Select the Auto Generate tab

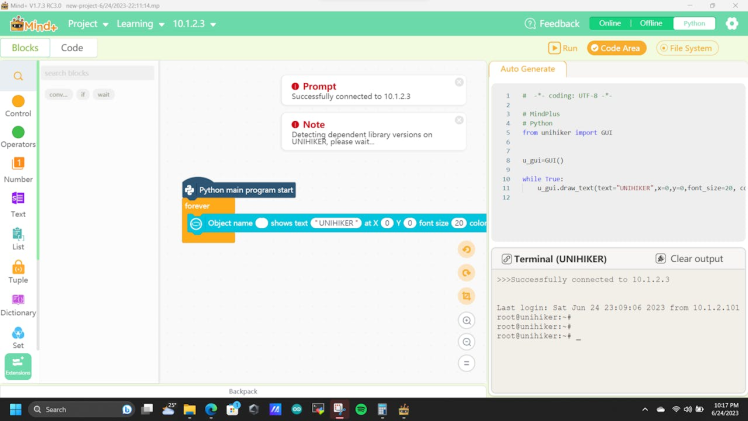[x=528, y=69]
